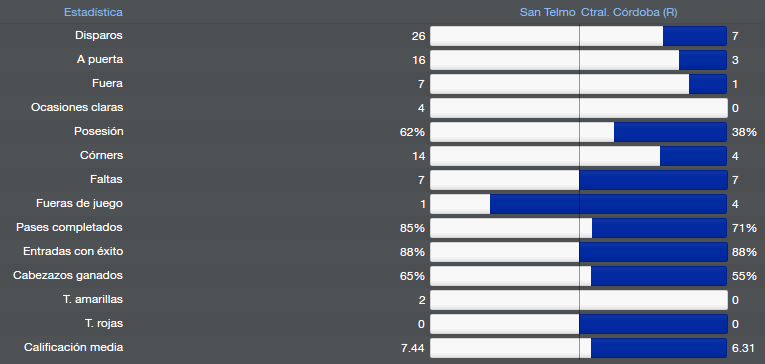Select the Fuera row label
Viewport: 765px width, 364px height.
[x=107, y=83]
